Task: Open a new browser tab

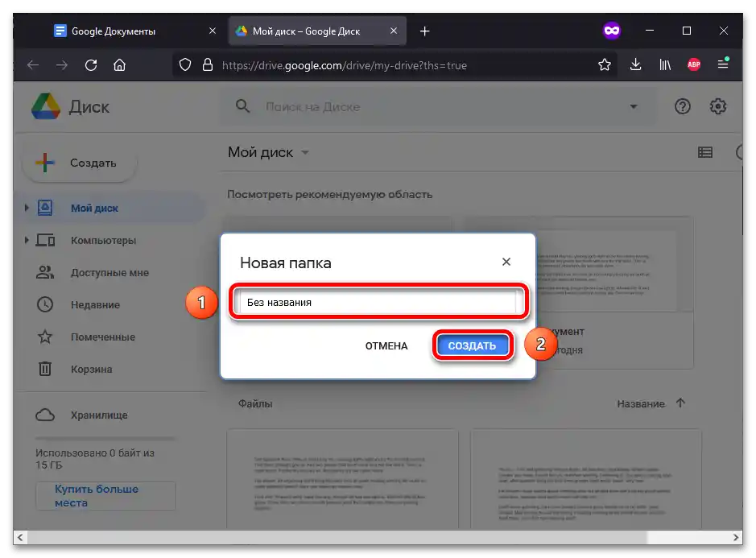Action: (424, 31)
